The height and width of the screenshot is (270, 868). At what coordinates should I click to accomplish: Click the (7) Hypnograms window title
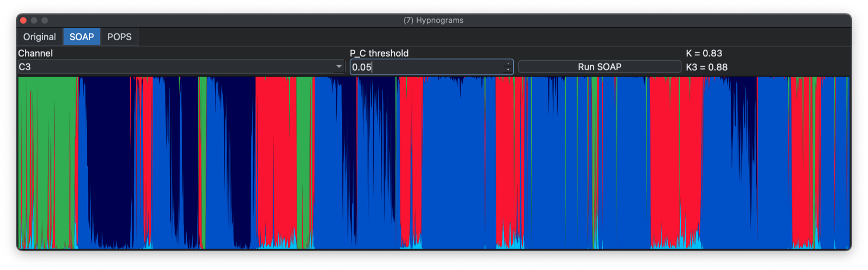pos(433,21)
